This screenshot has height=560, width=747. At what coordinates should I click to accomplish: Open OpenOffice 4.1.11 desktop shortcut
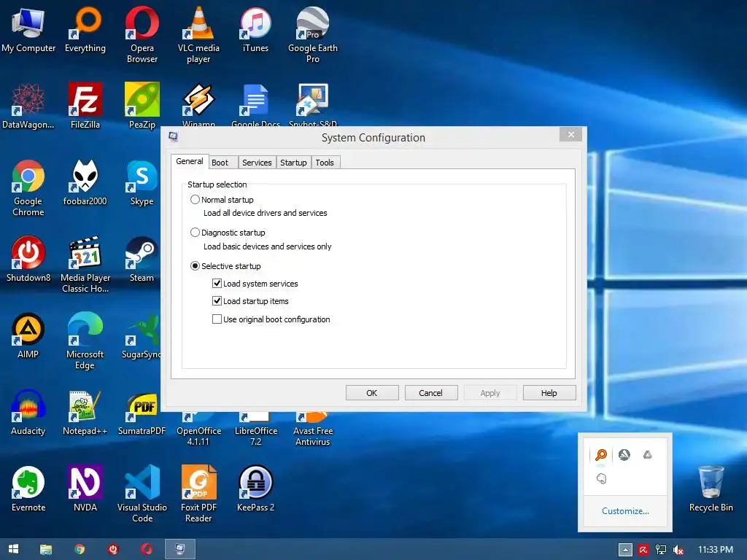pos(198,430)
